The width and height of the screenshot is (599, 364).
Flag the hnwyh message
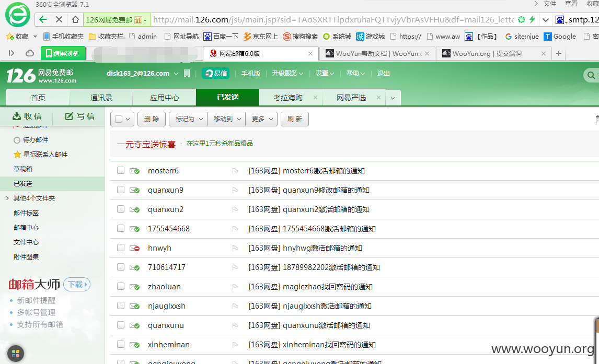tap(235, 248)
